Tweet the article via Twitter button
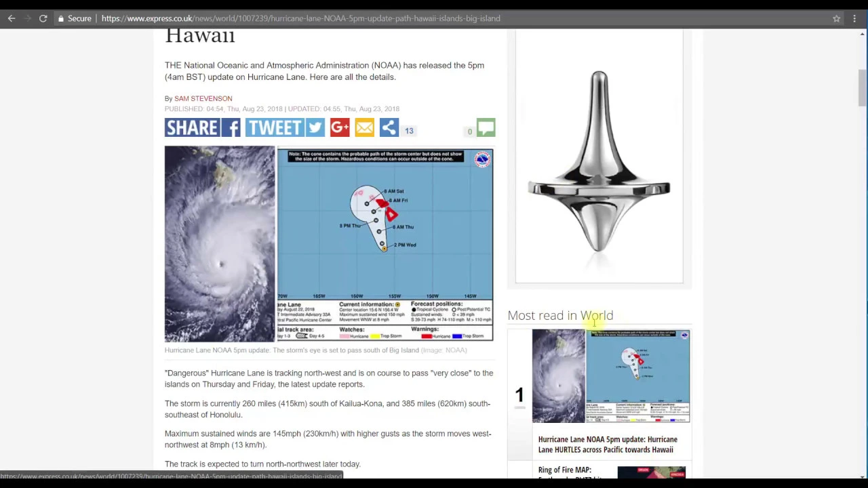The height and width of the screenshot is (488, 868). pos(285,127)
